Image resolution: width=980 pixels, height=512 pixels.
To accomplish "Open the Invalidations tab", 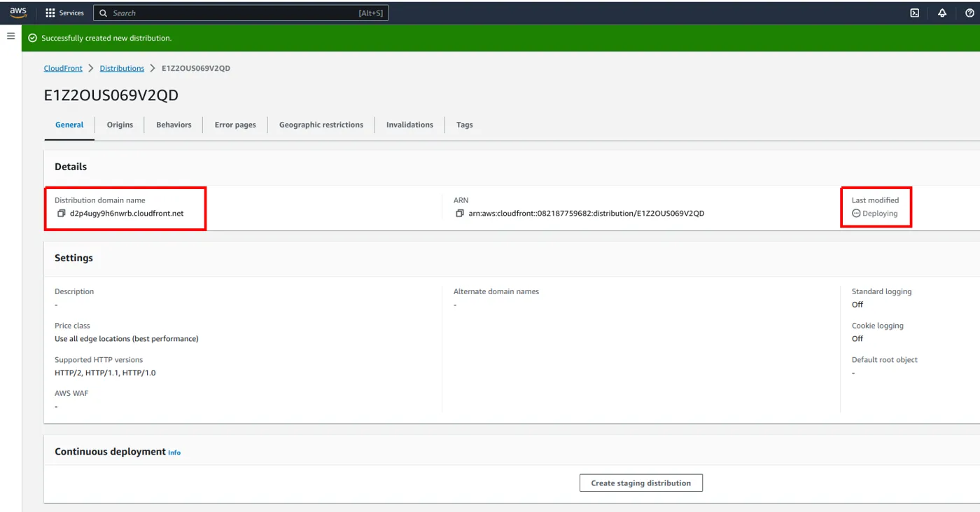I will [x=409, y=125].
